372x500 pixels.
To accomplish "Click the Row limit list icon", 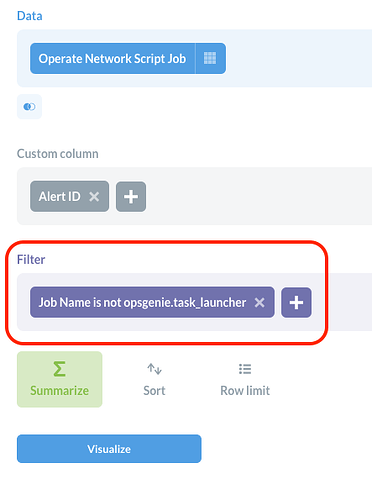I will click(x=245, y=369).
